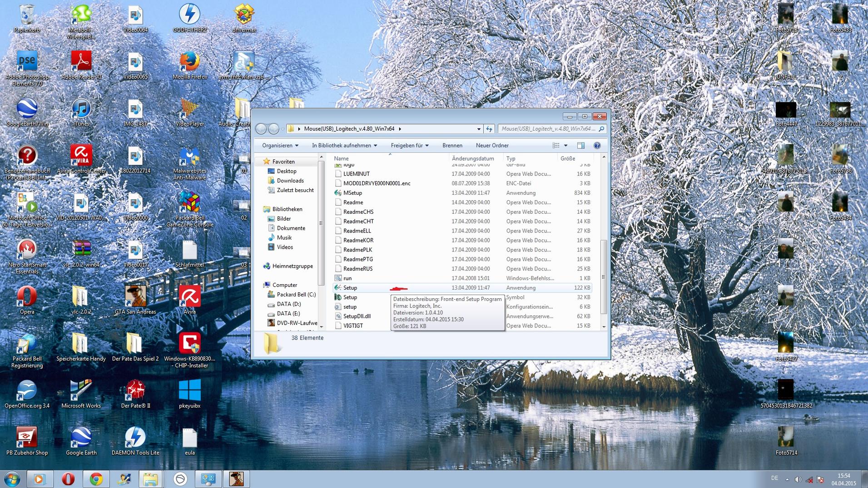
Task: Open OpenOffice.org 3.4 desktop shortcut
Action: (x=27, y=394)
